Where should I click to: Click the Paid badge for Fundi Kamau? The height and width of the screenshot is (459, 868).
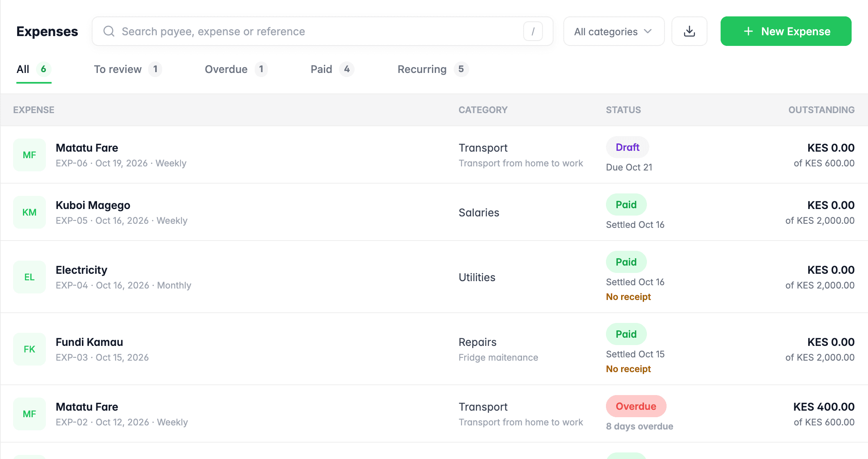point(626,334)
